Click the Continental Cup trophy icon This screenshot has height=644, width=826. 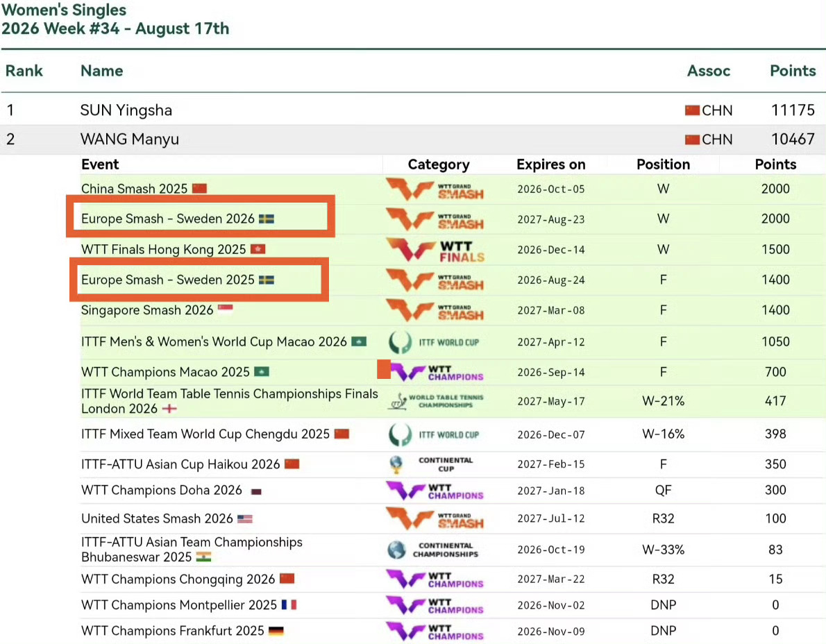(x=396, y=464)
